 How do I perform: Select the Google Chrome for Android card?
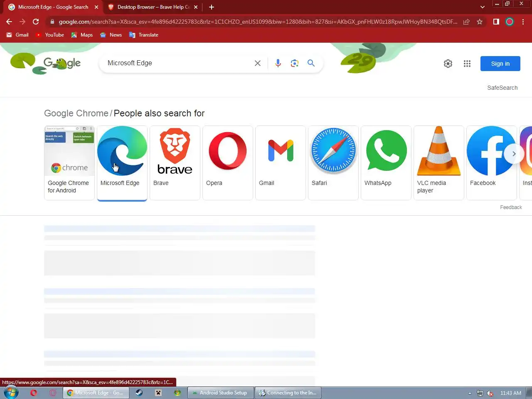pos(69,163)
